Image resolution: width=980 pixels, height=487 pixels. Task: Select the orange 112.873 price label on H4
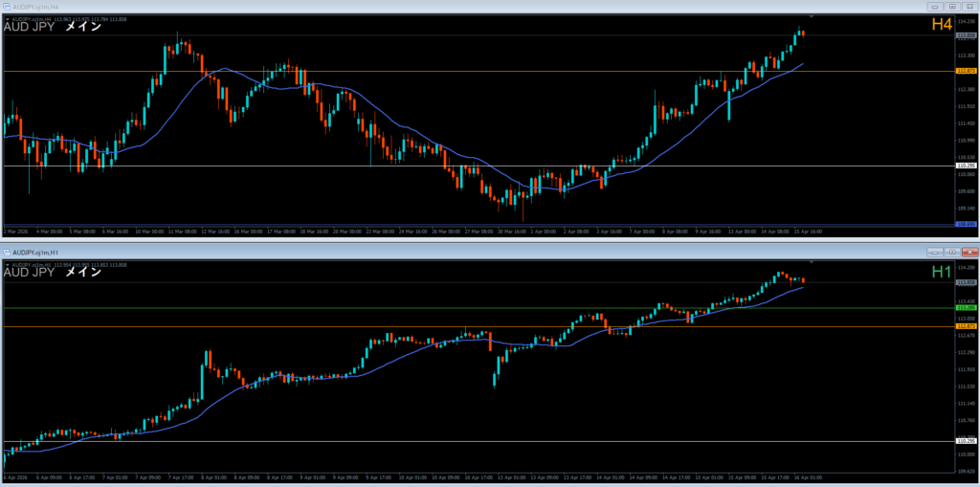[966, 71]
